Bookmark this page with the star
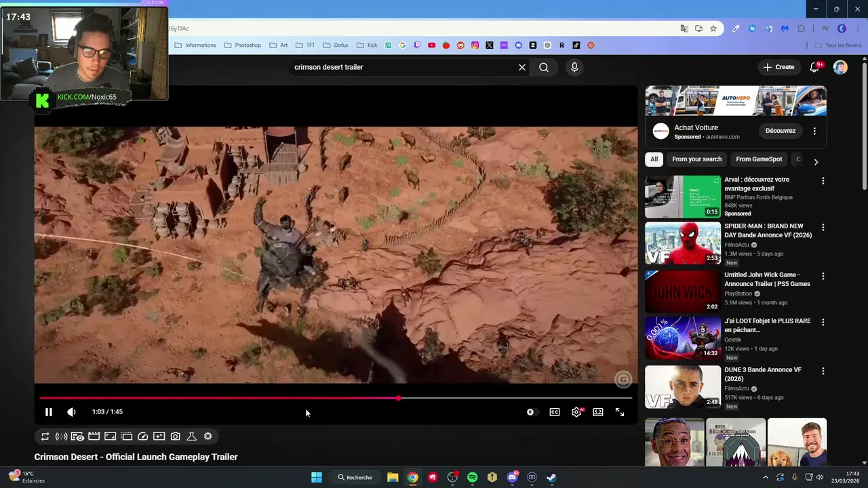 coord(713,28)
